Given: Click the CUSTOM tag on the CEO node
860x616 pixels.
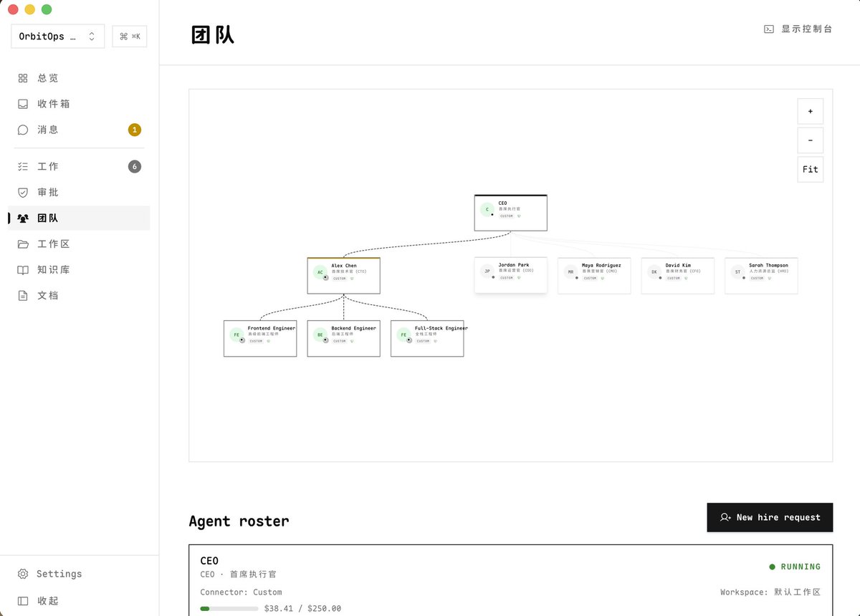Looking at the screenshot, I should (x=507, y=216).
